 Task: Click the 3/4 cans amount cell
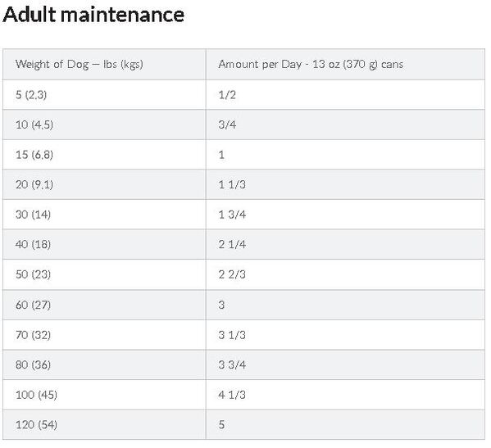coord(345,124)
